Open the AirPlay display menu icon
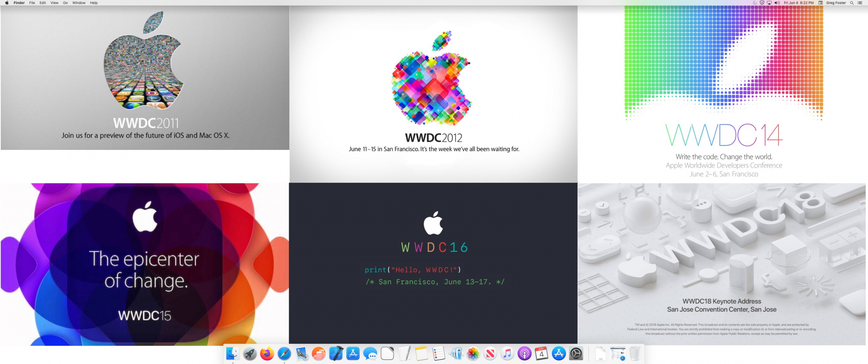 coord(769,3)
